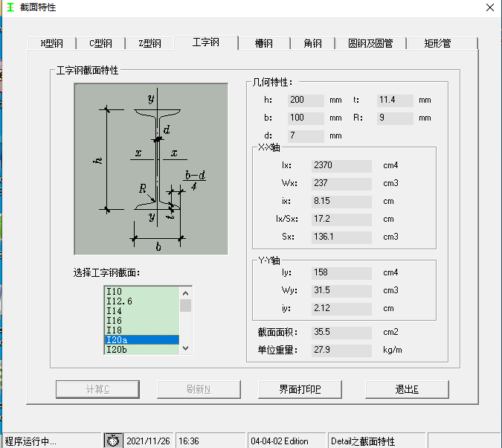This screenshot has height=448, width=502.
Task: Click the ix field showing 8.15
Action: click(x=341, y=201)
